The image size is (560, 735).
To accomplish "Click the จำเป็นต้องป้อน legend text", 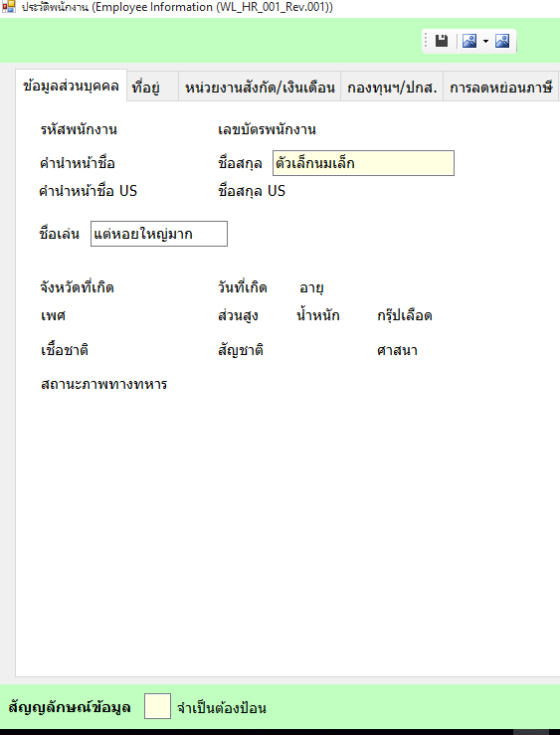I will (x=222, y=707).
